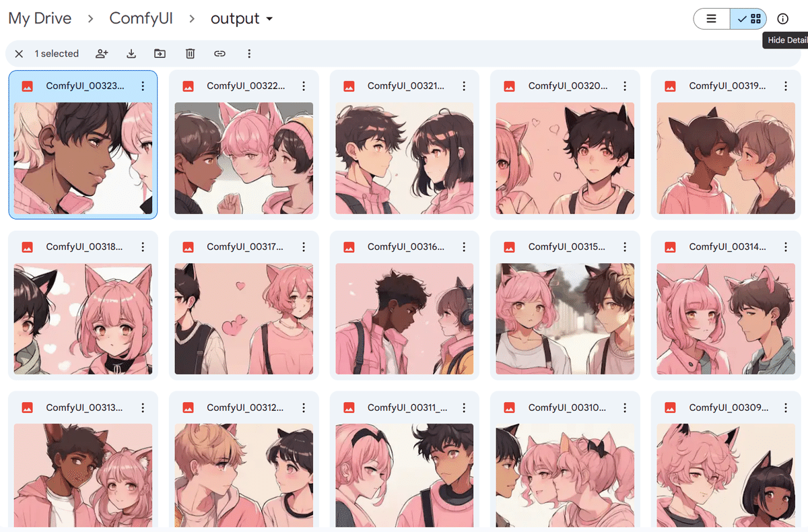This screenshot has width=808, height=532.
Task: Switch to grid layout view
Action: click(749, 19)
